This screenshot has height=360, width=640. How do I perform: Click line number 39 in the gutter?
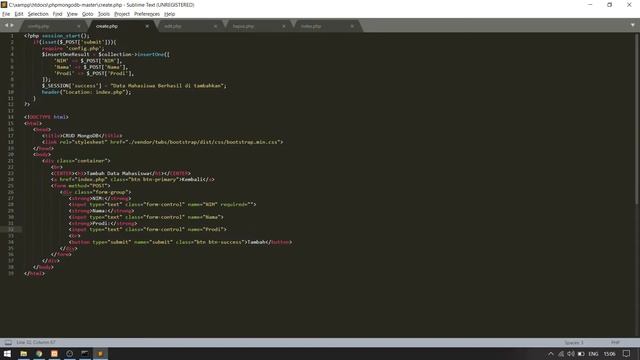click(11, 273)
